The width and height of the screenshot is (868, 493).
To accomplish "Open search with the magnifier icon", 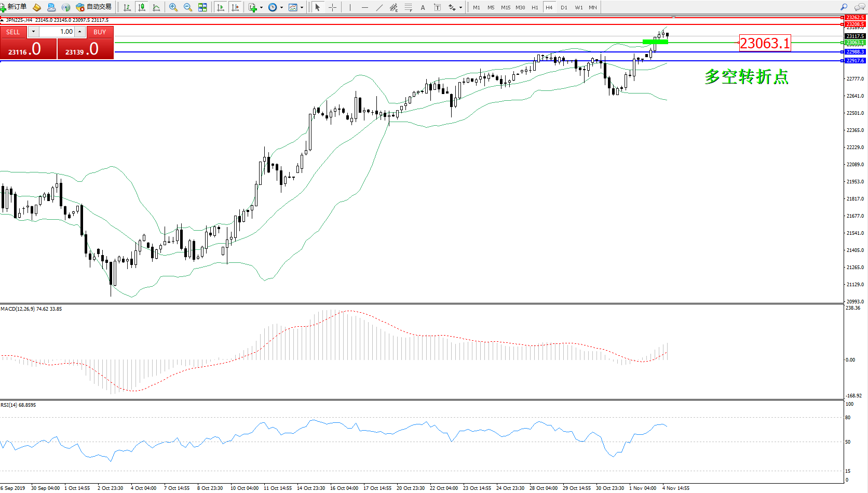I will coord(844,7).
